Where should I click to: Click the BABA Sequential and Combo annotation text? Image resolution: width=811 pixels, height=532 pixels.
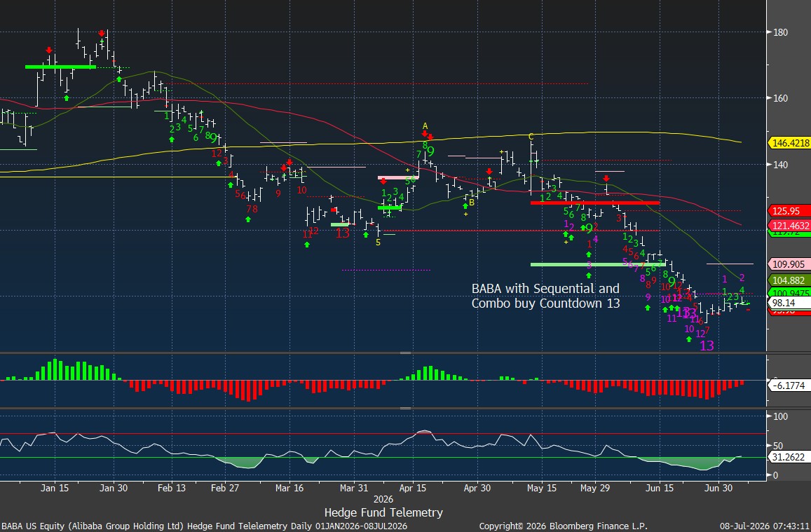pyautogui.click(x=545, y=296)
